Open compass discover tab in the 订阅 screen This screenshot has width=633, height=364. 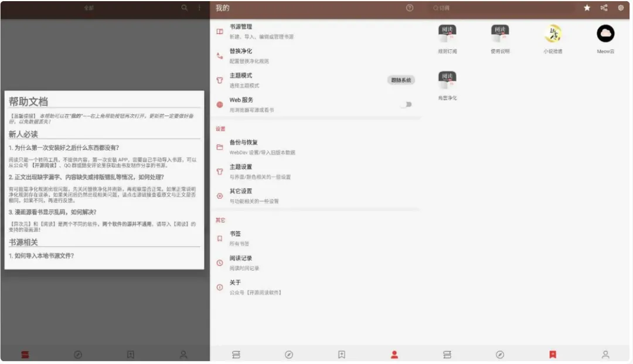pos(500,355)
